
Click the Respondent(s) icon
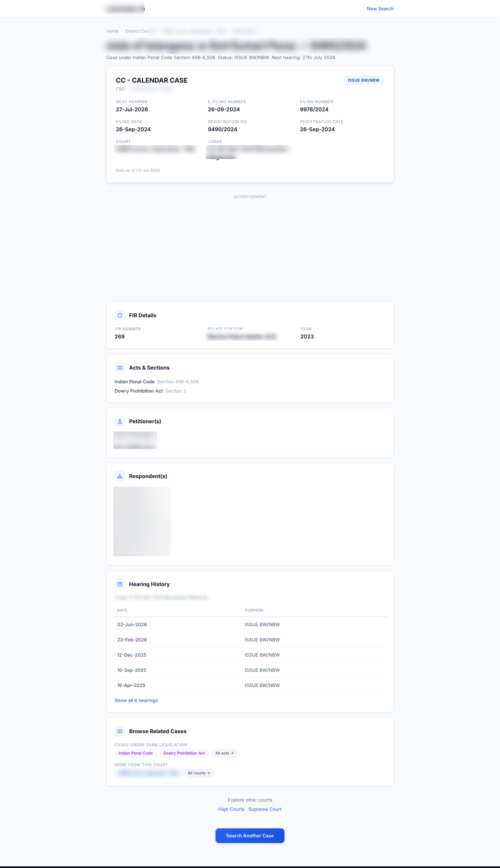[x=119, y=476]
